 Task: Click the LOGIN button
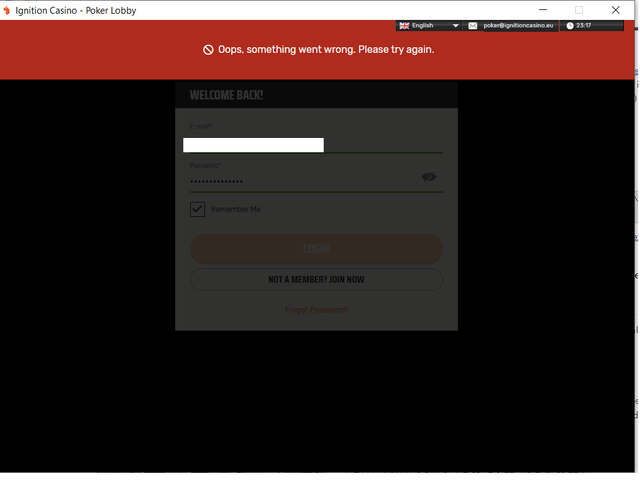click(316, 248)
